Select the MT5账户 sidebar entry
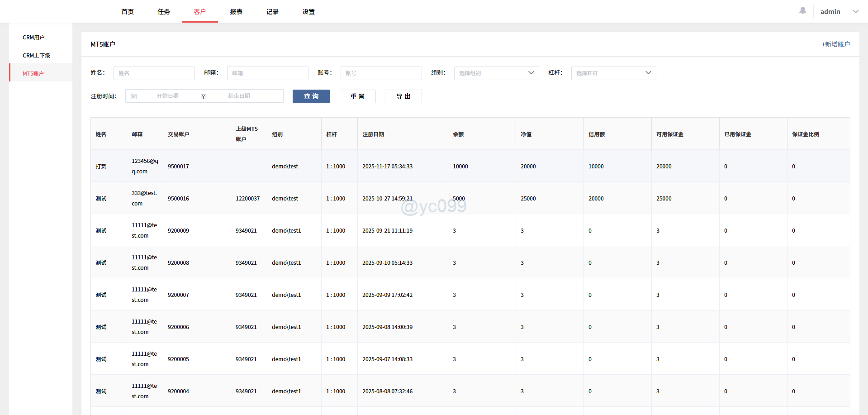The height and width of the screenshot is (415, 868). (33, 73)
